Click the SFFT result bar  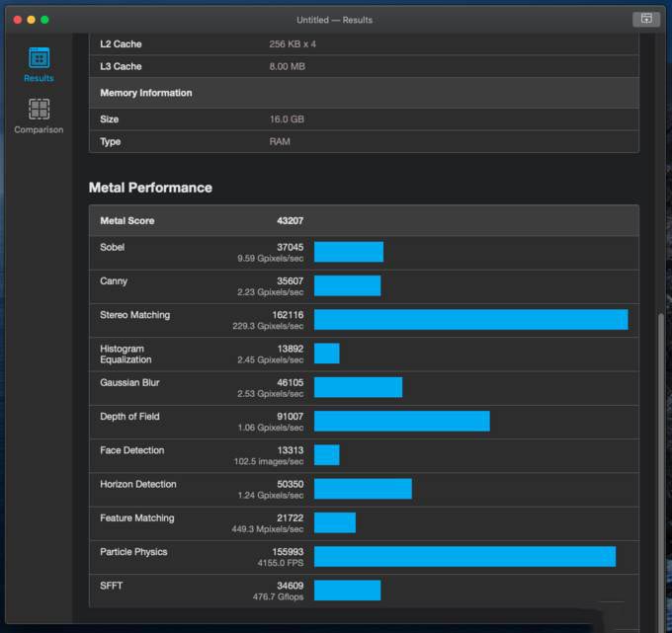pyautogui.click(x=348, y=591)
